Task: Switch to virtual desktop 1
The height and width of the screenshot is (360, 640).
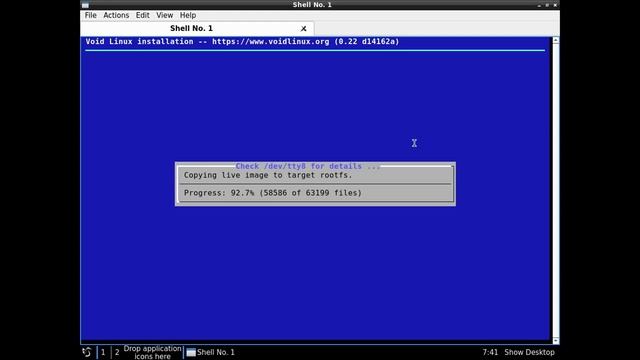Action: pos(103,352)
